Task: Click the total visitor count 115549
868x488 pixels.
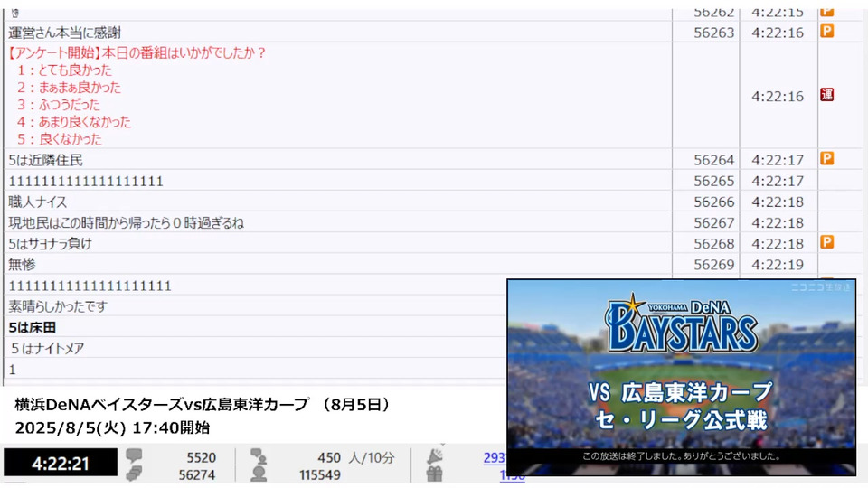Action: tap(320, 474)
